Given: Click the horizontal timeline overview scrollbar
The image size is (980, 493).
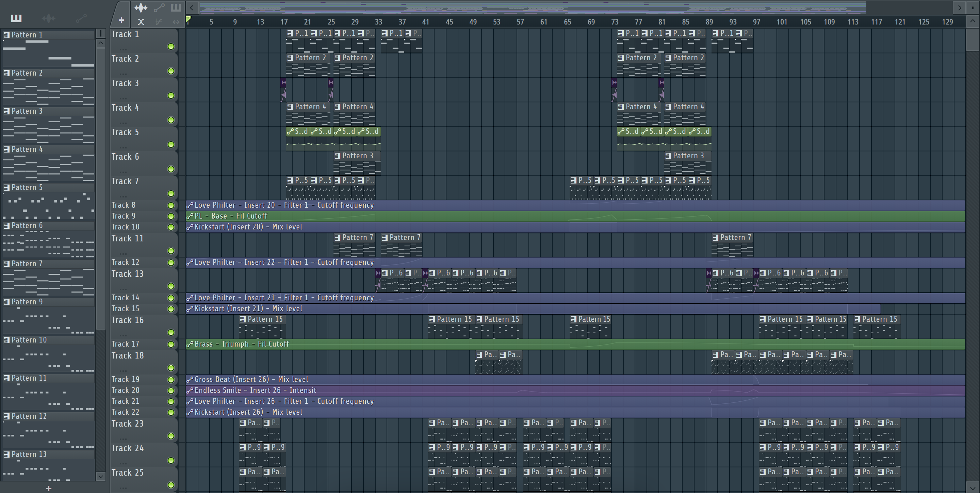Looking at the screenshot, I should coord(533,7).
